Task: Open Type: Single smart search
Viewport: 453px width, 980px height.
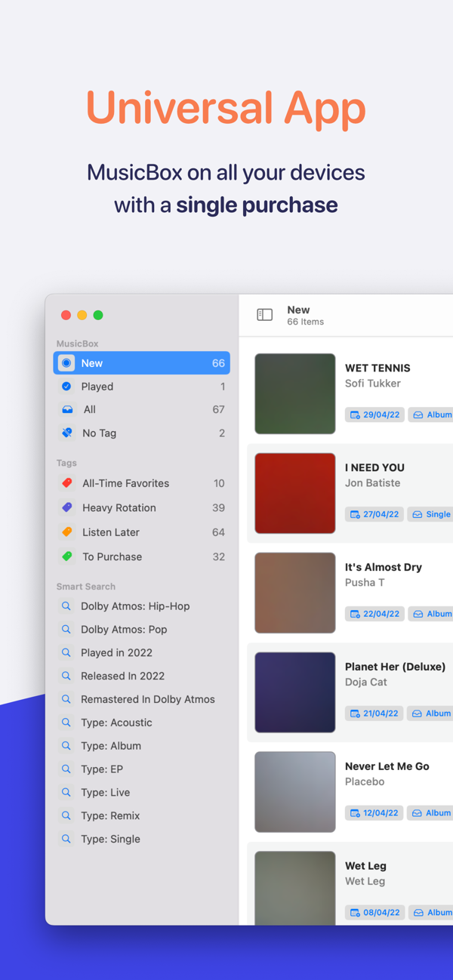Action: pyautogui.click(x=142, y=839)
